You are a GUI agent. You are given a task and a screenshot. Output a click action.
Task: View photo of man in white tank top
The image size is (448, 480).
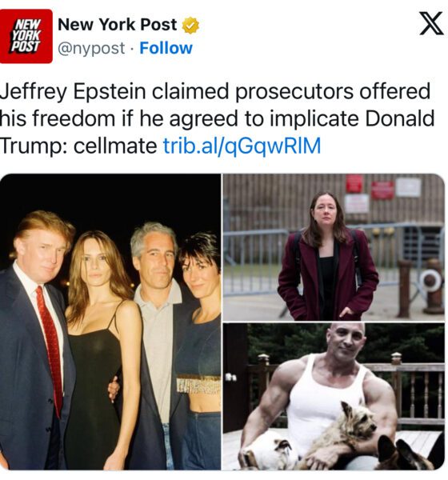(x=334, y=397)
